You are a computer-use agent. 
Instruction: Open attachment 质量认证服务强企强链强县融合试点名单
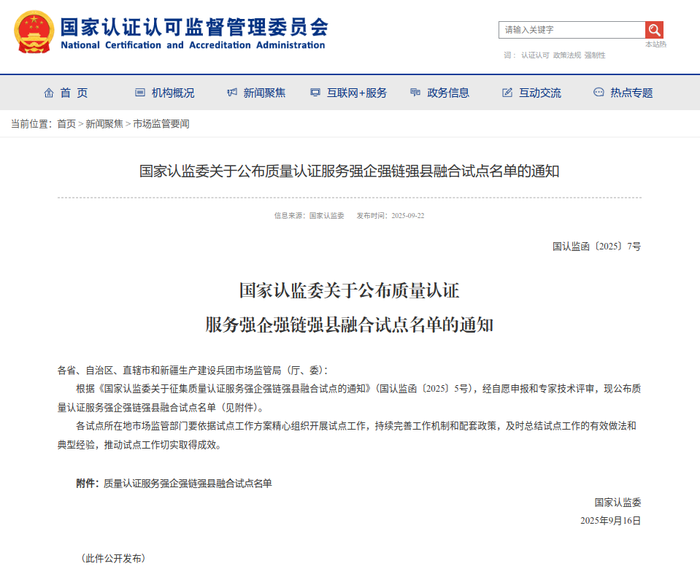point(187,483)
